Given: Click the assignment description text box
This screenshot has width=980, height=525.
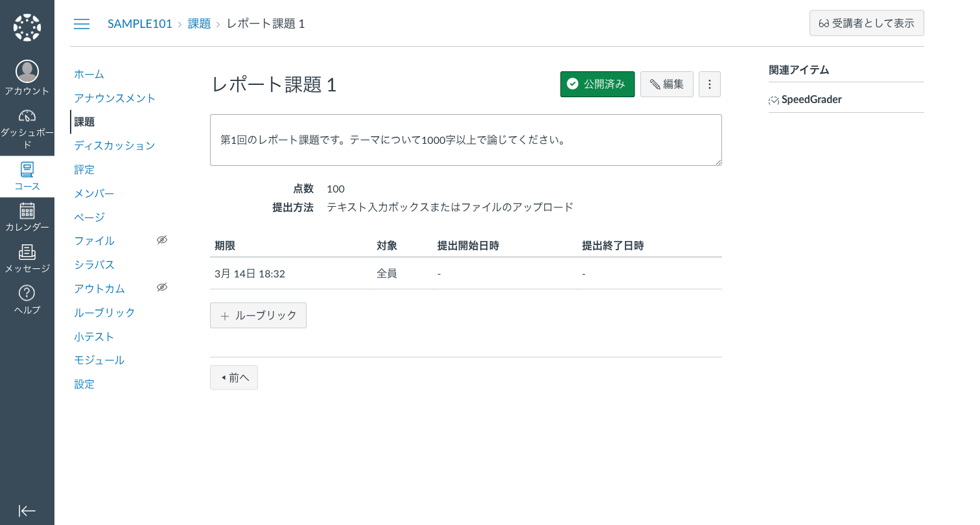Looking at the screenshot, I should [465, 139].
